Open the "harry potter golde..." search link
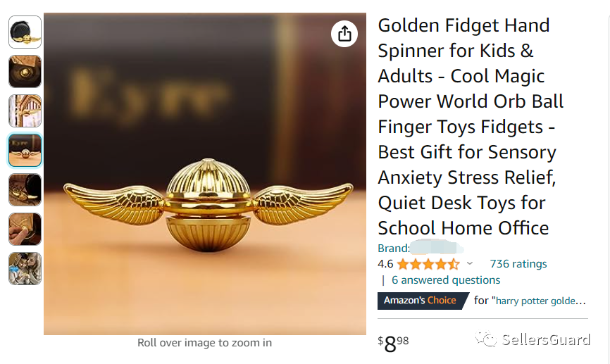The image size is (610, 364). click(541, 301)
